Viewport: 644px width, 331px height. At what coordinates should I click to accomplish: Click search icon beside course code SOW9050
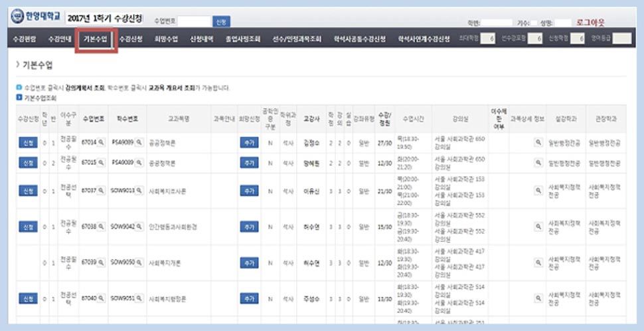click(139, 263)
